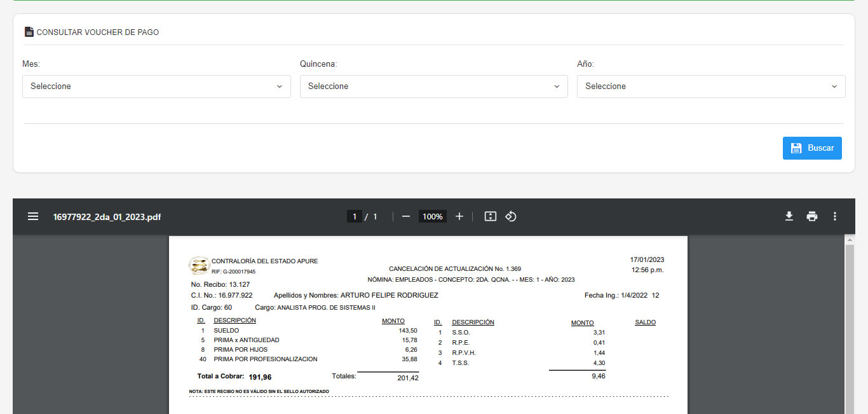Print the PDF voucher
This screenshot has height=414, width=868.
click(812, 217)
